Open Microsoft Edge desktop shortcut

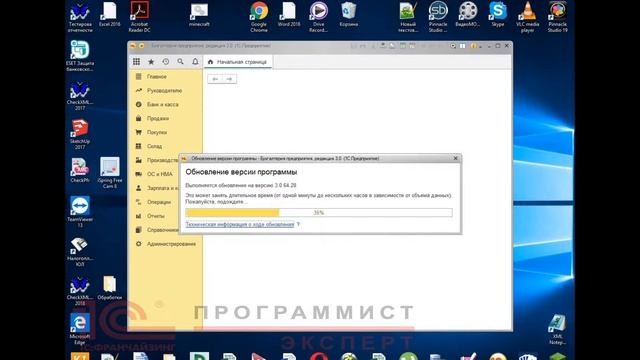click(80, 329)
